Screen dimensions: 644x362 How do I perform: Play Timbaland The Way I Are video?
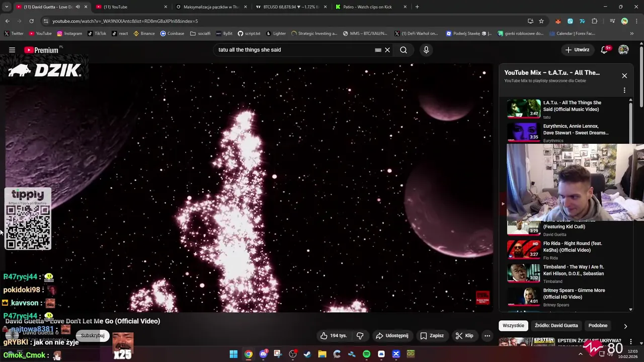(x=568, y=274)
